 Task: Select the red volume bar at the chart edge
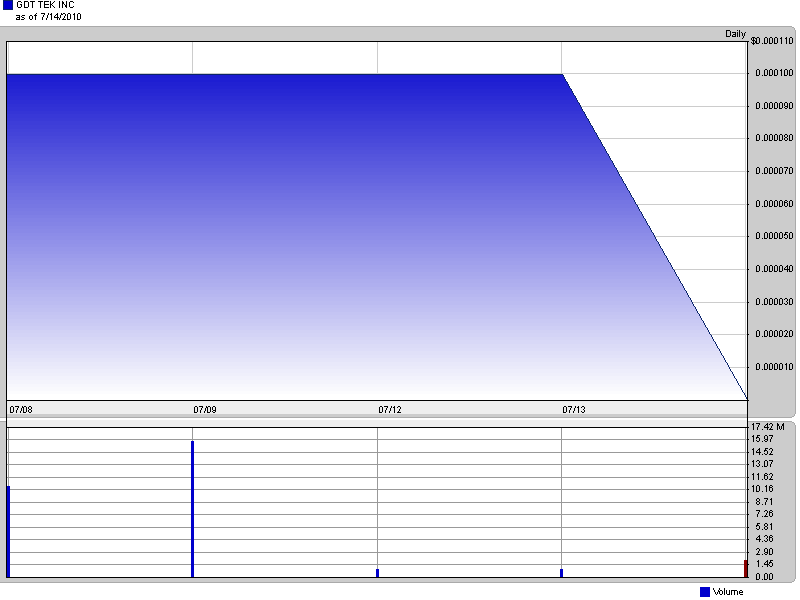744,568
